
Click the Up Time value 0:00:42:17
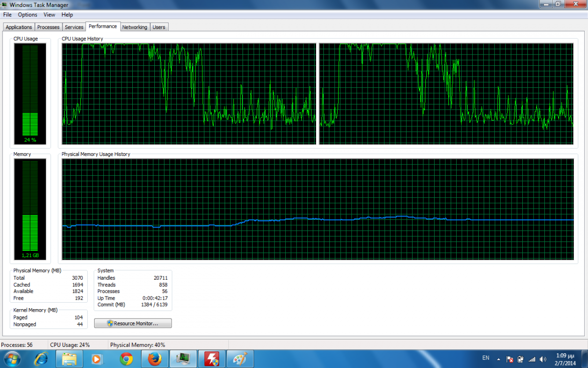pyautogui.click(x=154, y=298)
